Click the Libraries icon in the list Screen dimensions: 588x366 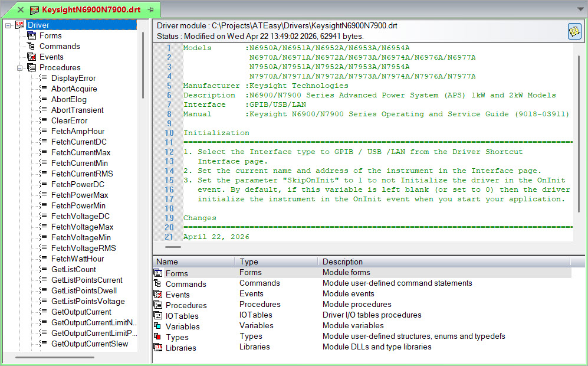[157, 348]
